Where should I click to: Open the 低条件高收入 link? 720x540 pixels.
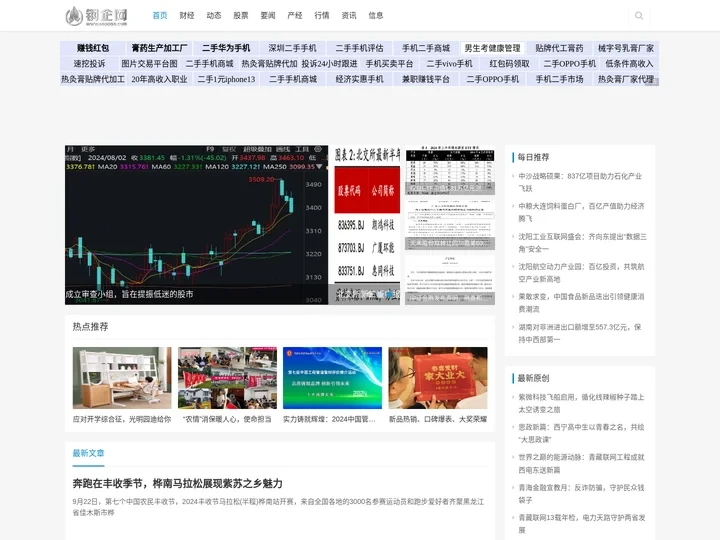[629, 64]
